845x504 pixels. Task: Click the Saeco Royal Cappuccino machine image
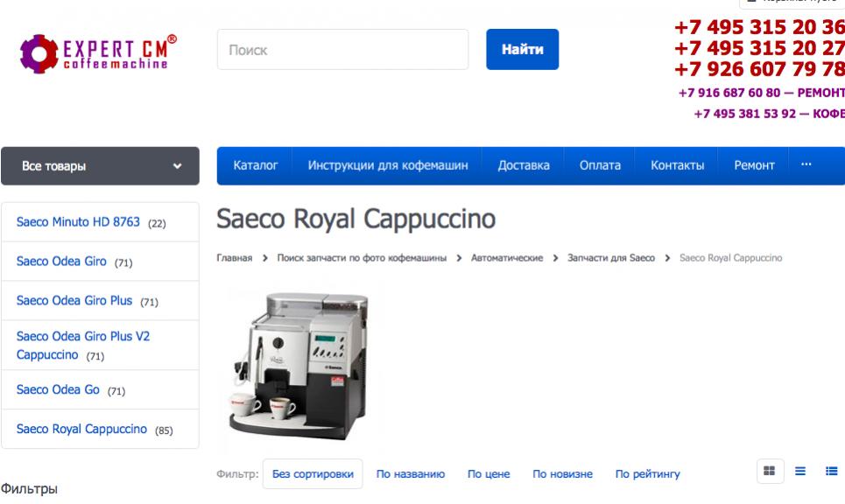(x=299, y=367)
